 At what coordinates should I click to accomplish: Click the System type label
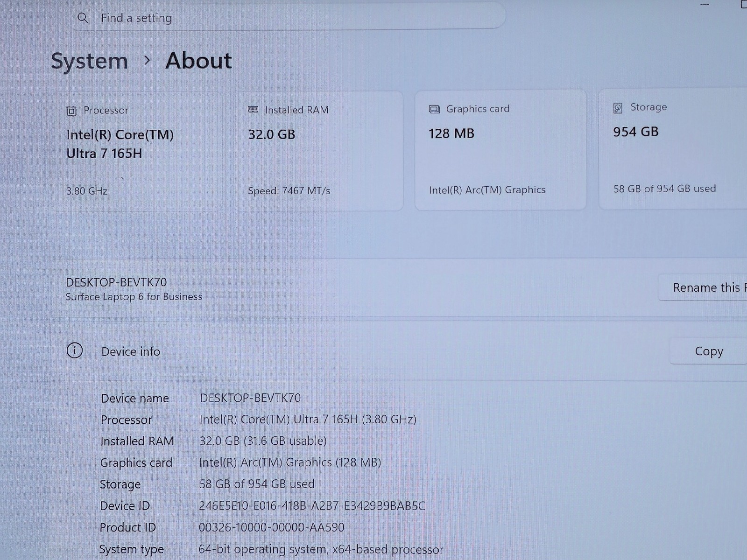(131, 549)
